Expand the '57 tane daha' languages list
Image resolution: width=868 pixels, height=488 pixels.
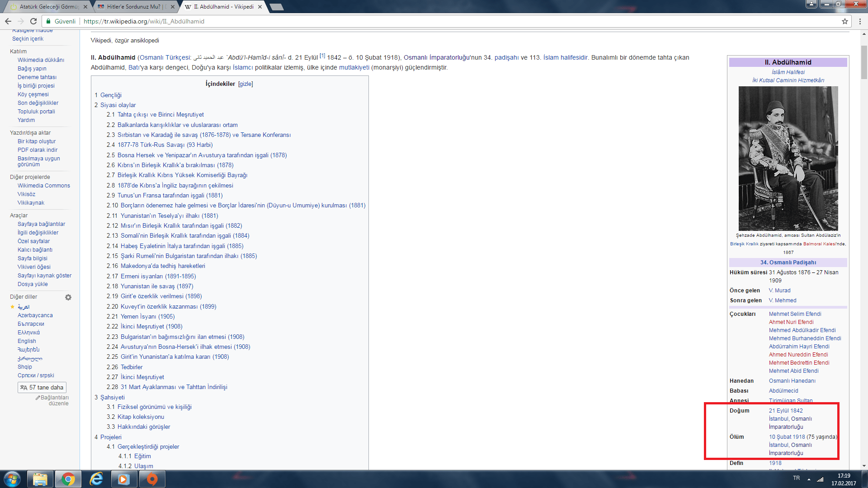pos(42,388)
